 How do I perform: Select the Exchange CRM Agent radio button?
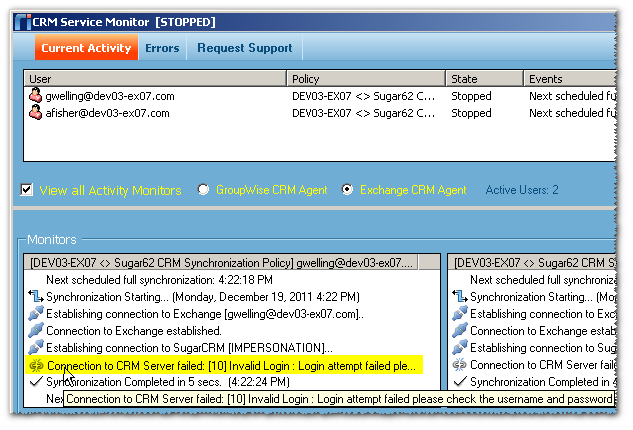tap(347, 189)
